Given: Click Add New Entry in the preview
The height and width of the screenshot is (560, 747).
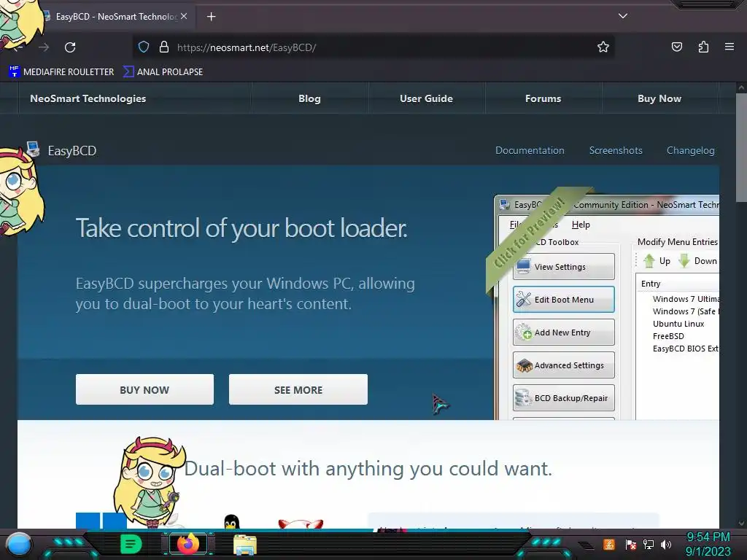Looking at the screenshot, I should click(x=564, y=332).
